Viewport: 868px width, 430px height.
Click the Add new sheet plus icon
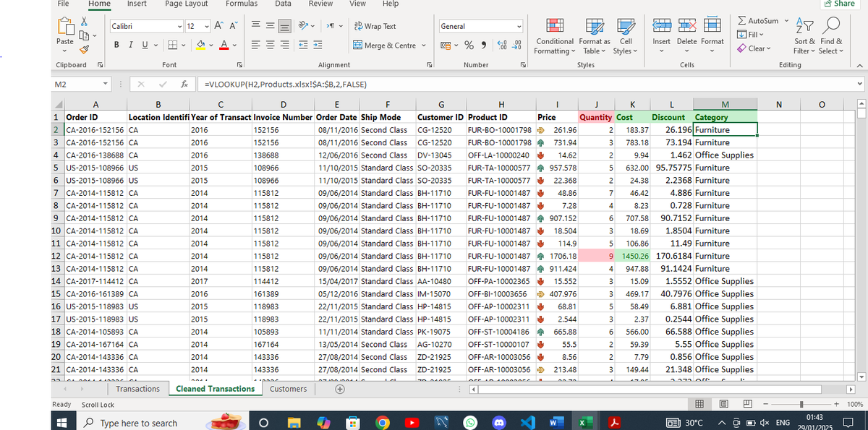pos(339,389)
